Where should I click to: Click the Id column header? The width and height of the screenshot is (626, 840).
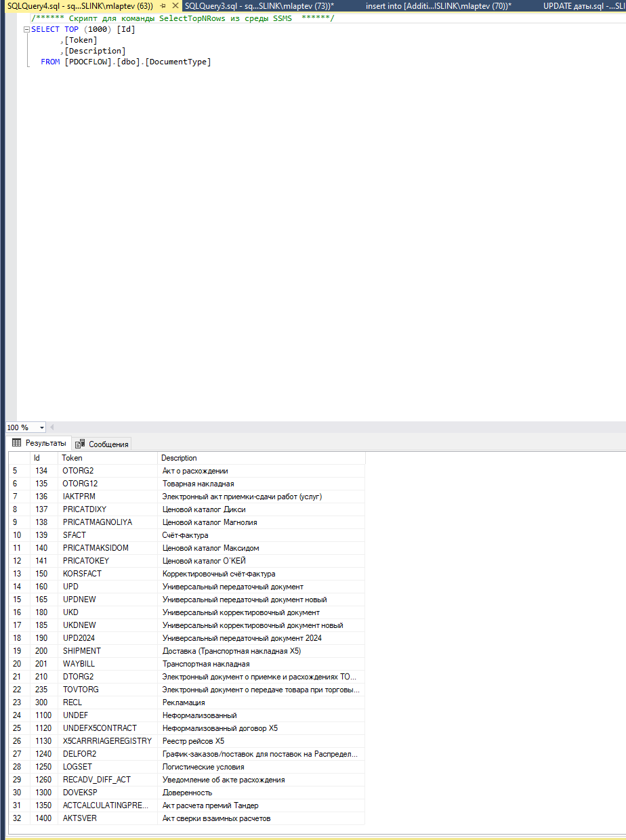44,458
